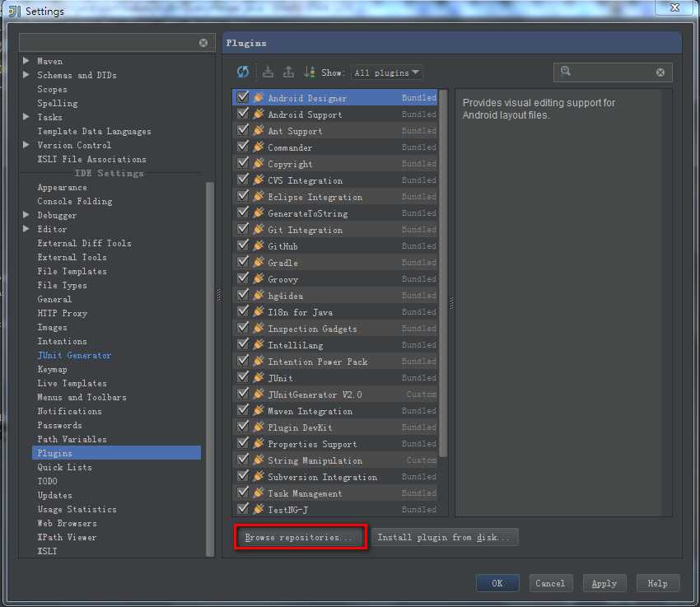Click the Groovy plugin icon

[x=259, y=279]
